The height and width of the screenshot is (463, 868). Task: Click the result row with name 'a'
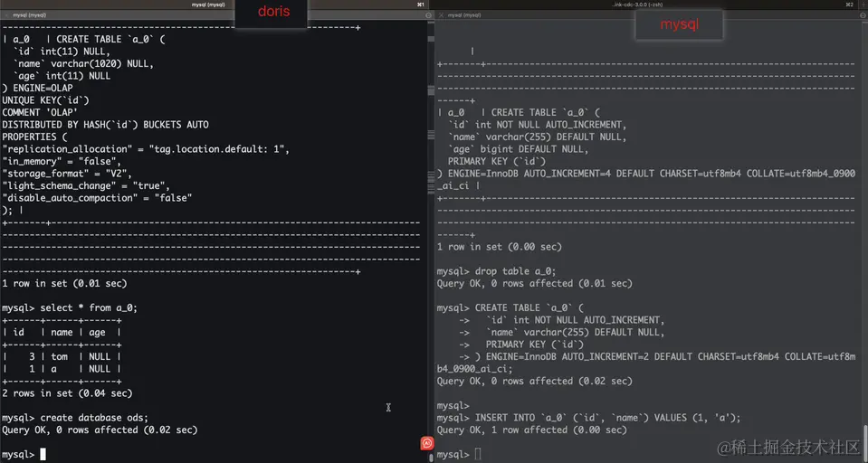point(62,369)
